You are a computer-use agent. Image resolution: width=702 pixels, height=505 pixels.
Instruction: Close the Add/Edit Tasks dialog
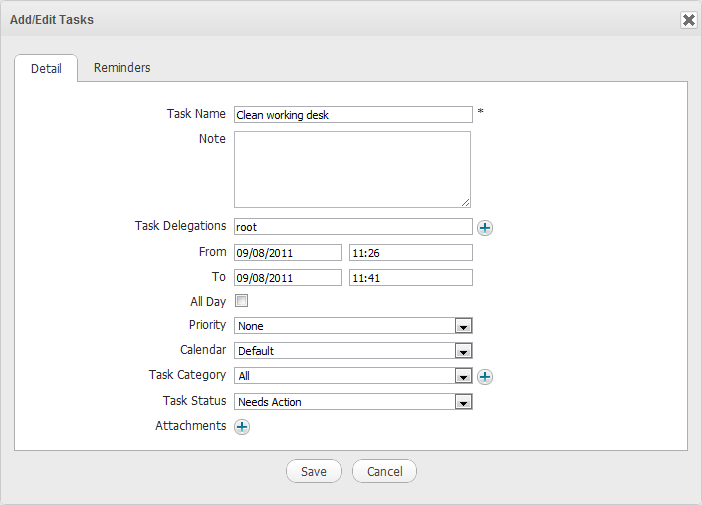[x=688, y=20]
